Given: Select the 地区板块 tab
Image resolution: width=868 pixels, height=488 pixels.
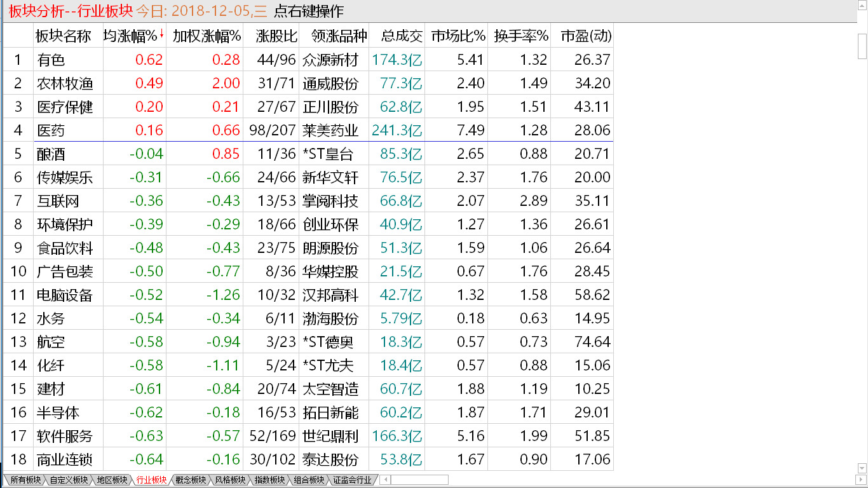Looking at the screenshot, I should [x=112, y=480].
